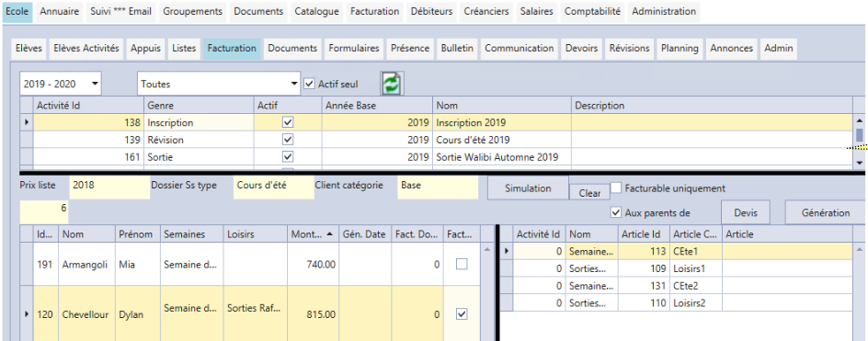Toggle Actif checkbox for Inscription 2019
The width and height of the screenshot is (868, 341).
pyautogui.click(x=288, y=122)
